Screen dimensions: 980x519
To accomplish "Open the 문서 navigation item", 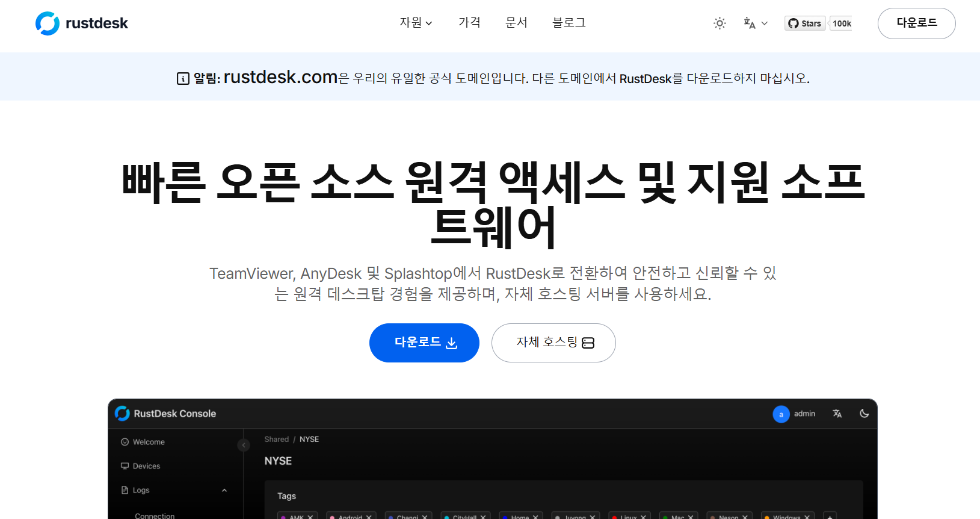I will pyautogui.click(x=516, y=23).
